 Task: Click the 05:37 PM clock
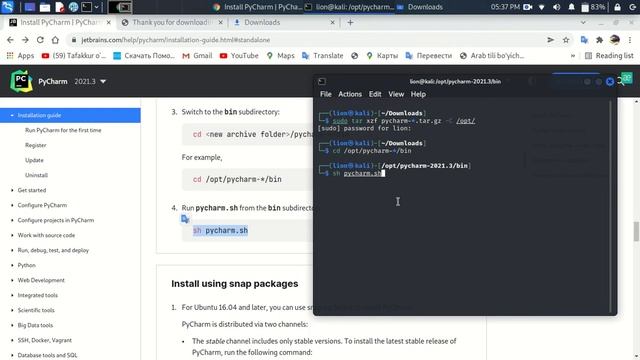(505, 7)
